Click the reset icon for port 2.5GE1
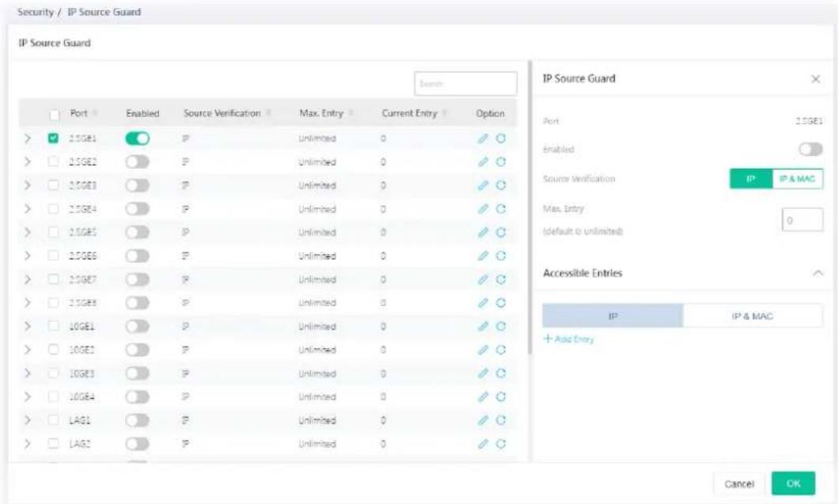Viewport: 838px width, 504px height. [x=501, y=138]
